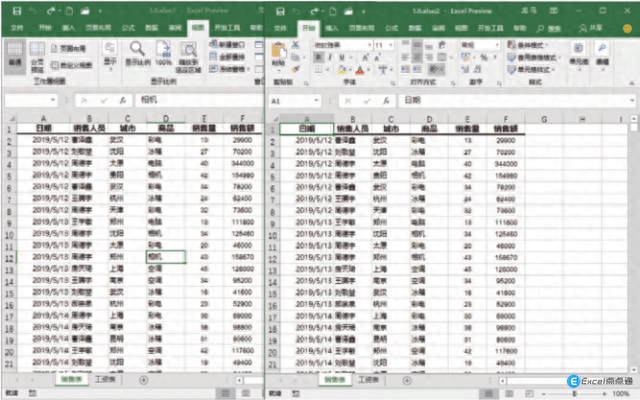
Task: Open font size 11 dropdown in right window
Action: pyautogui.click(x=391, y=45)
